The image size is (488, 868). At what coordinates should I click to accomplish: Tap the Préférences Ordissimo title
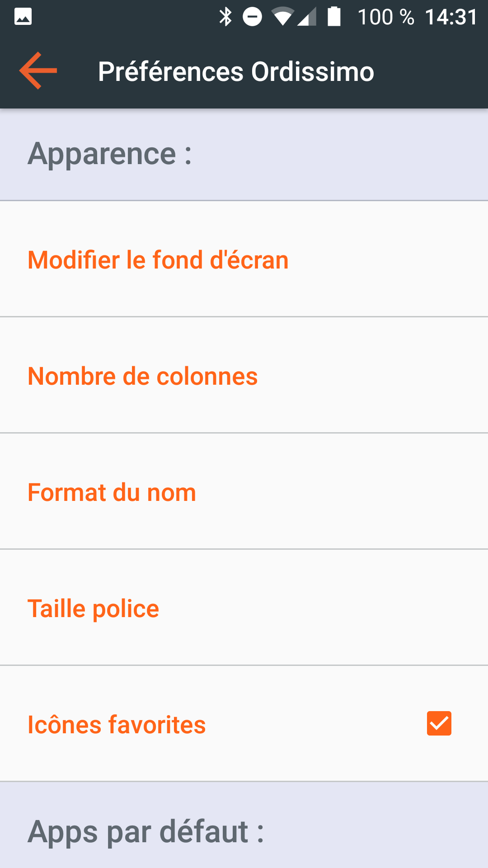(236, 71)
